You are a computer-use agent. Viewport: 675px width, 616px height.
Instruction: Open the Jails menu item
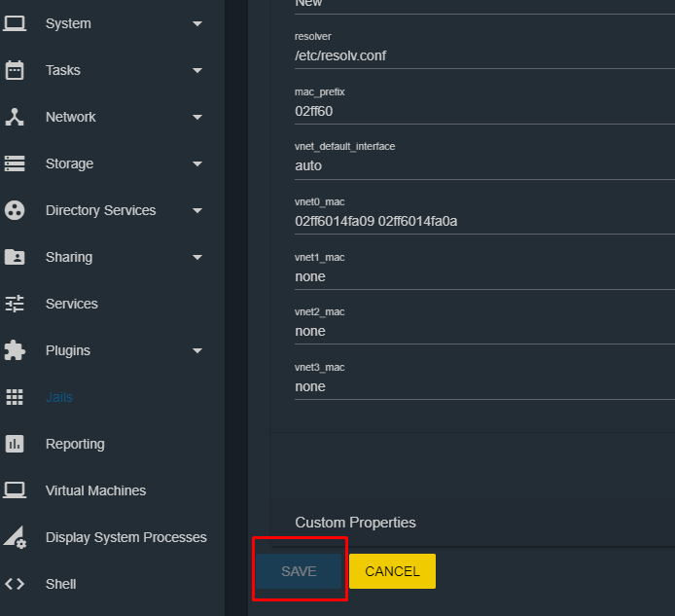(x=59, y=397)
